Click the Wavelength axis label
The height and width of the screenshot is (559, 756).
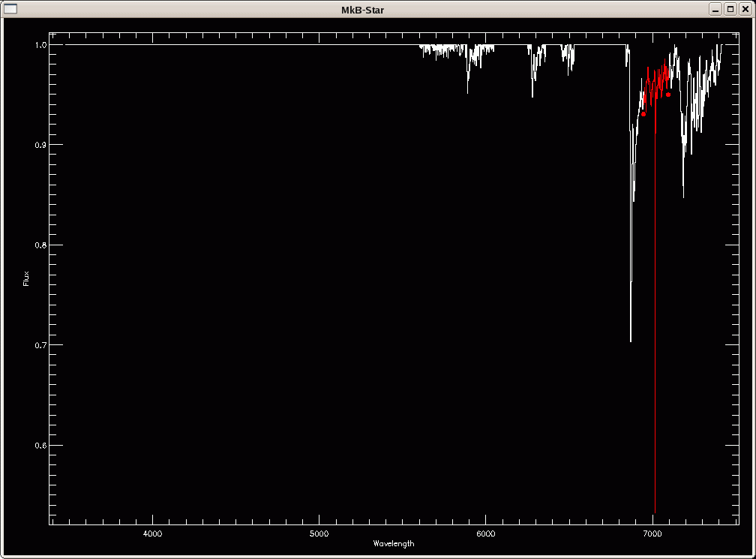(393, 543)
